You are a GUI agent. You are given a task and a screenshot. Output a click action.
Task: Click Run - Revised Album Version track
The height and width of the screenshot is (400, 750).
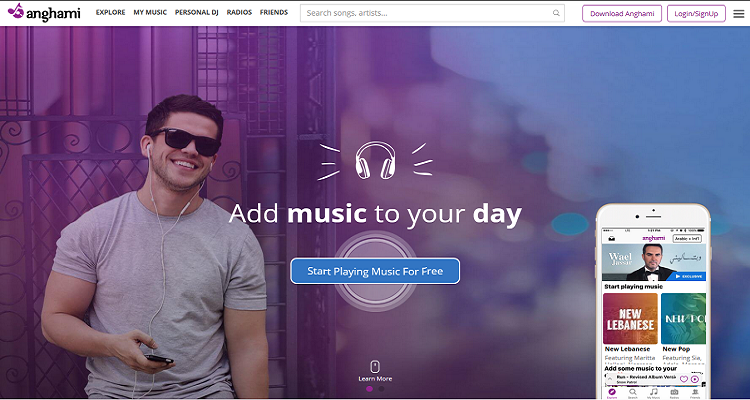(645, 377)
